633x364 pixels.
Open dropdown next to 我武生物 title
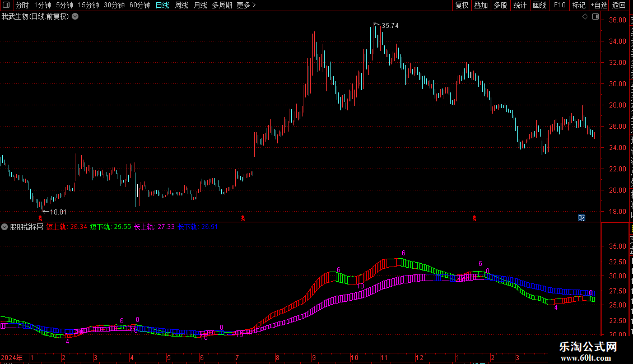[x=75, y=17]
